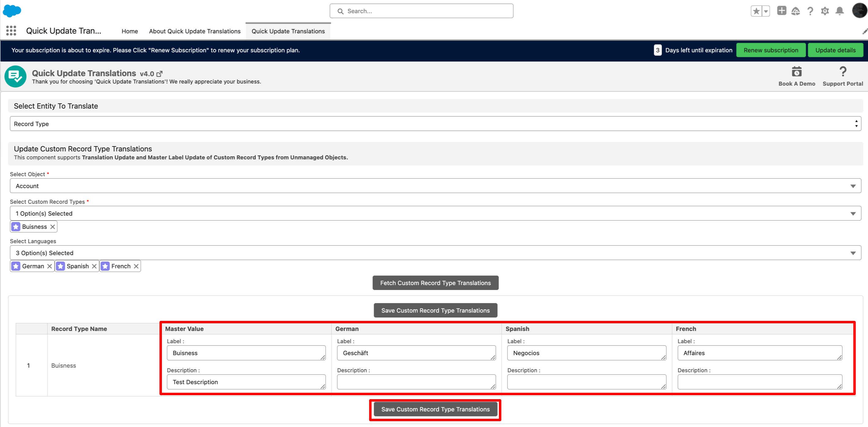Image resolution: width=868 pixels, height=427 pixels.
Task: Click the external link icon beside v4.0
Action: click(160, 74)
